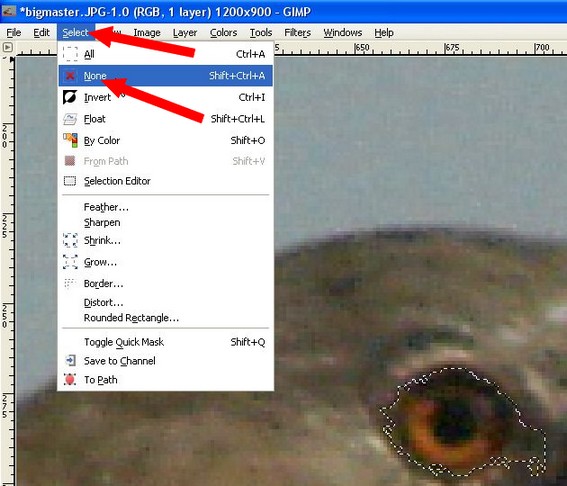The height and width of the screenshot is (486, 567).
Task: Click the red X None icon
Action: pos(70,76)
